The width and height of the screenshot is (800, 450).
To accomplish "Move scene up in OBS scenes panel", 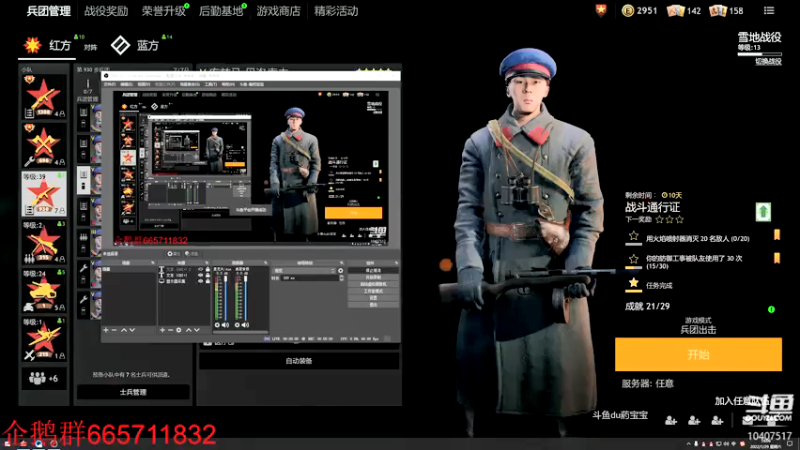I will tap(124, 330).
